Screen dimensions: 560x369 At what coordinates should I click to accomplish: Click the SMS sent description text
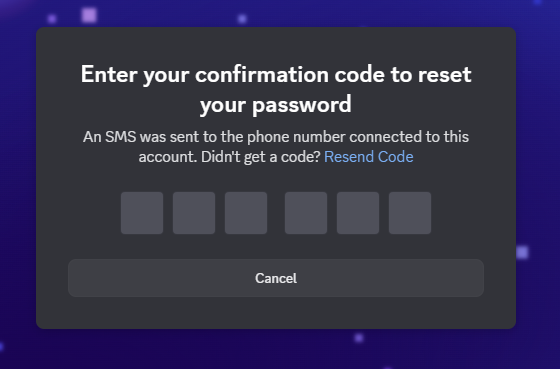pos(276,147)
